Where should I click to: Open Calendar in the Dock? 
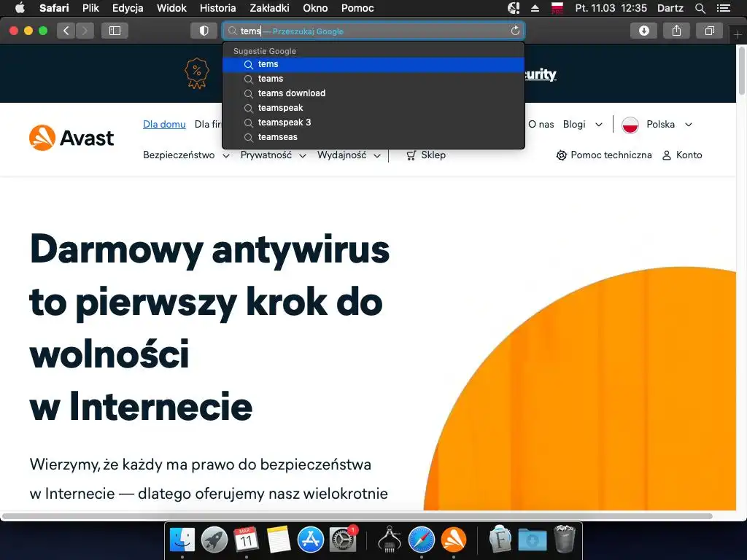pyautogui.click(x=247, y=540)
